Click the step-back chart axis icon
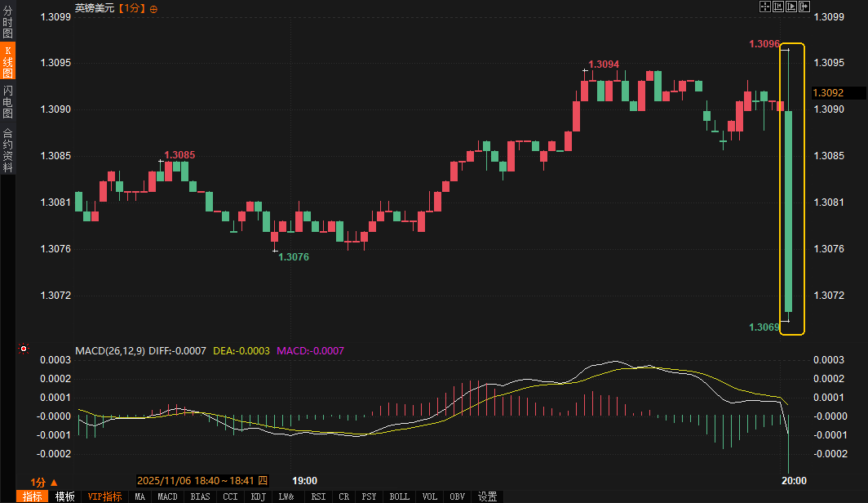Viewport: 868px width, 503px height. pos(777,7)
